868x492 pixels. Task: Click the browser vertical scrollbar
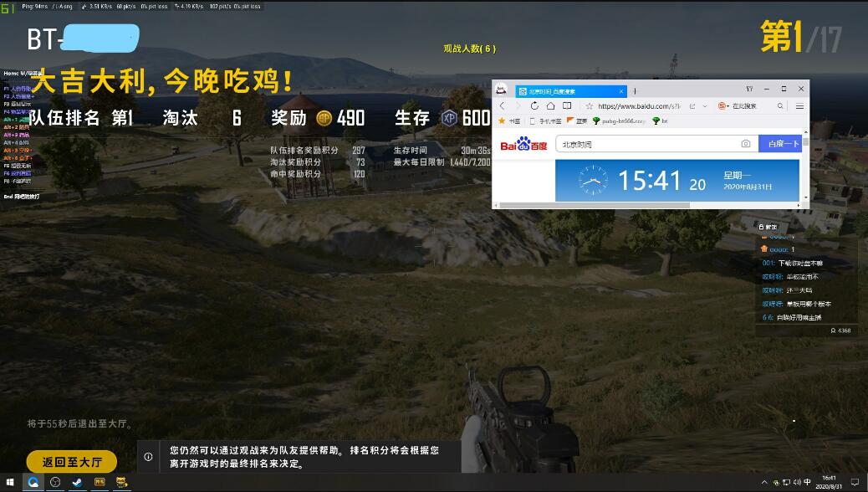(805, 167)
